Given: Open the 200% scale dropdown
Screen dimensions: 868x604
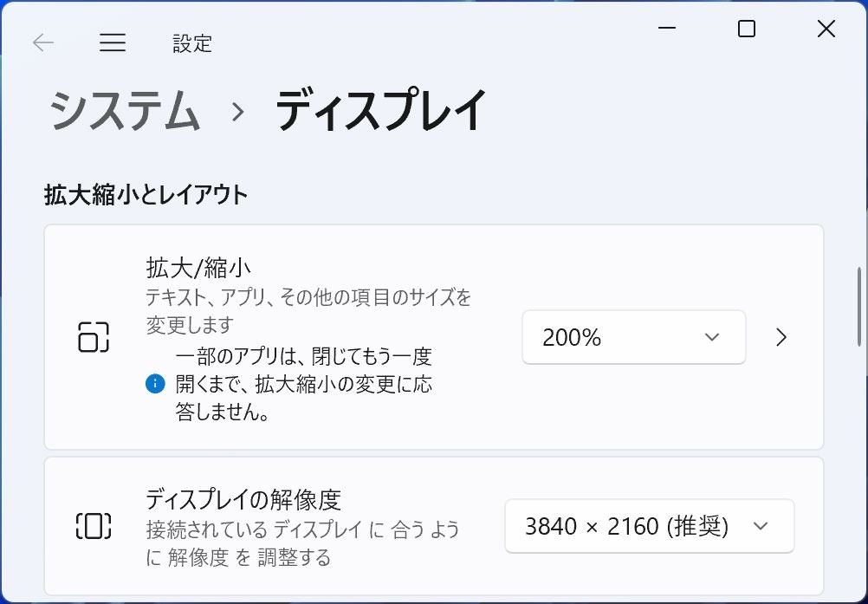Looking at the screenshot, I should point(634,337).
